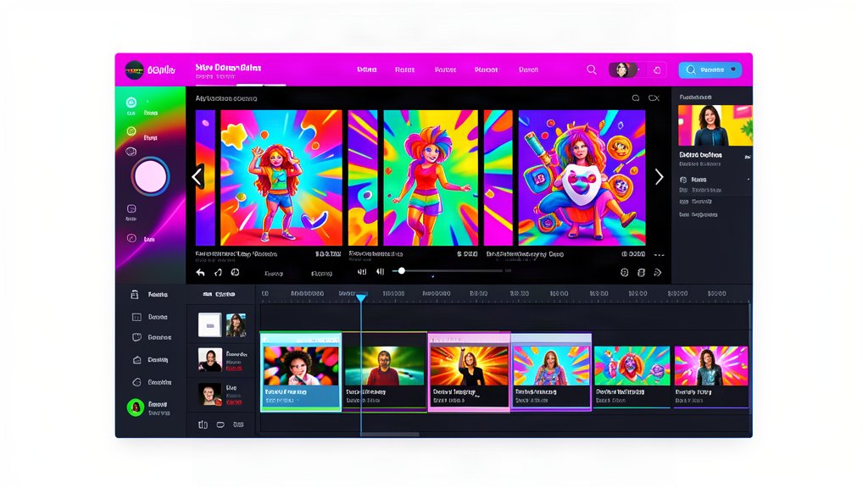Go to previous preview with the left chevron
Viewport: 868px width, 488px height.
coord(197,177)
